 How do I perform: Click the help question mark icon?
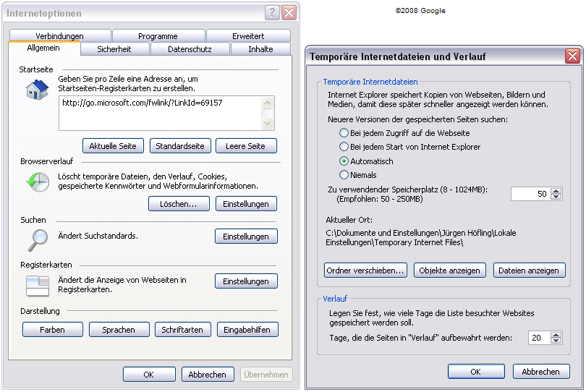click(x=272, y=13)
